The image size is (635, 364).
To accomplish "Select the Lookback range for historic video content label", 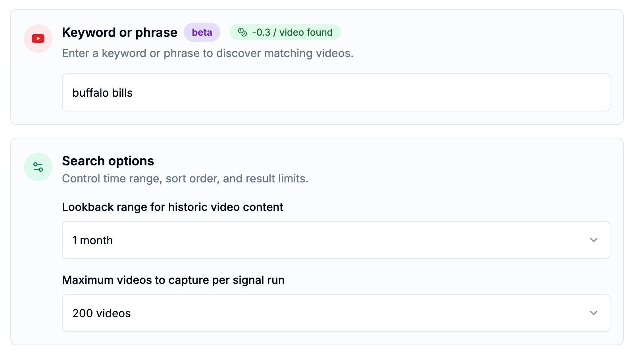I will (x=173, y=207).
